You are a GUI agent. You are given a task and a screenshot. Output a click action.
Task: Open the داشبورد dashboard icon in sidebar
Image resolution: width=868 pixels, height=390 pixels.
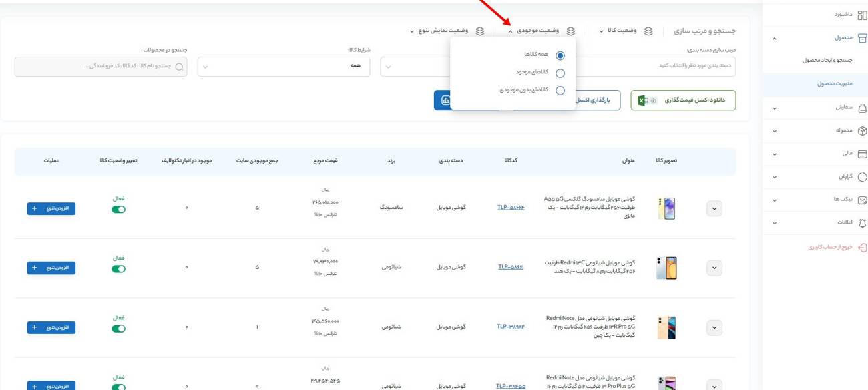(x=862, y=15)
